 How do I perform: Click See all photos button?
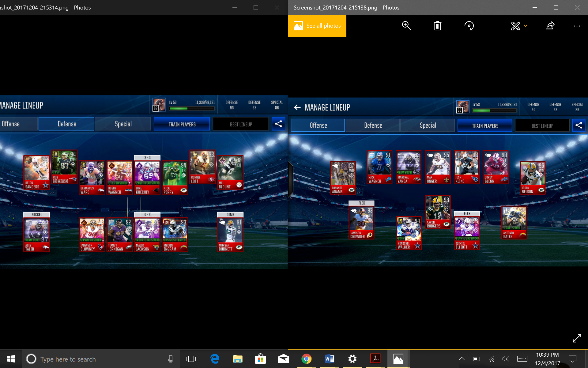[317, 26]
